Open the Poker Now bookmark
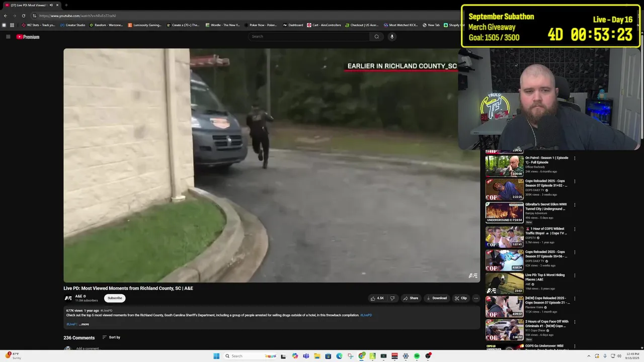Viewport: 644px width, 362px height. click(261, 25)
